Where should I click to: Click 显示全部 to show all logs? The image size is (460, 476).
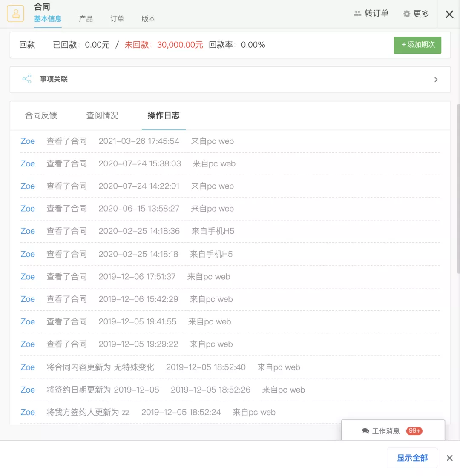(x=412, y=458)
